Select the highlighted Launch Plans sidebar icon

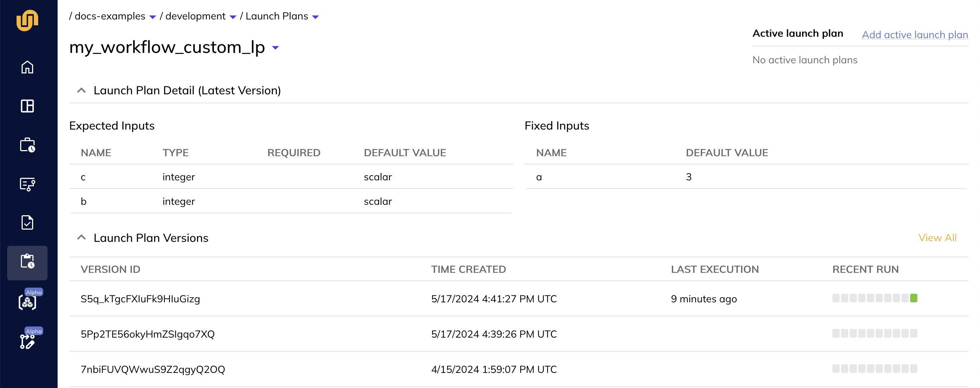click(x=27, y=263)
